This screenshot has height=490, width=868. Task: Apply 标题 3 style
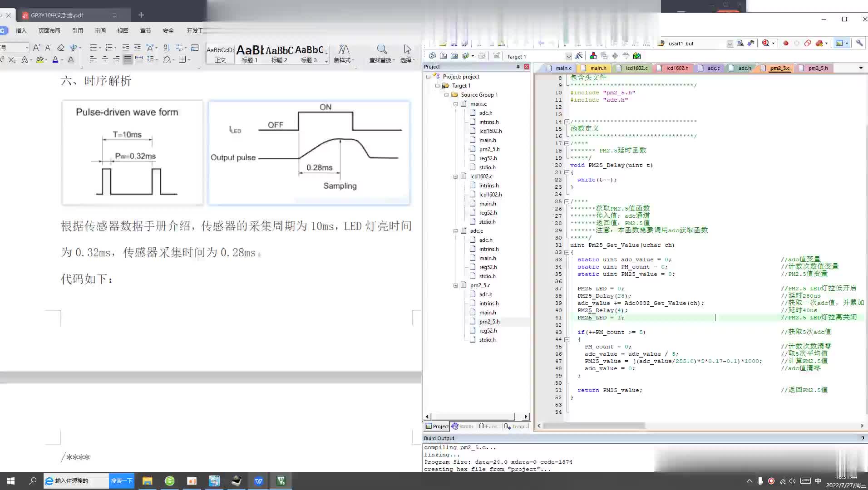pyautogui.click(x=309, y=54)
